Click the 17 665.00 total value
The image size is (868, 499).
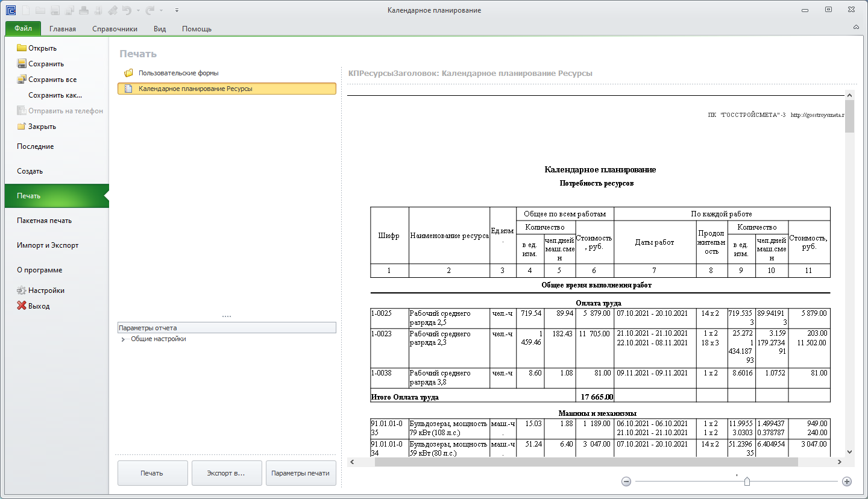click(x=596, y=397)
